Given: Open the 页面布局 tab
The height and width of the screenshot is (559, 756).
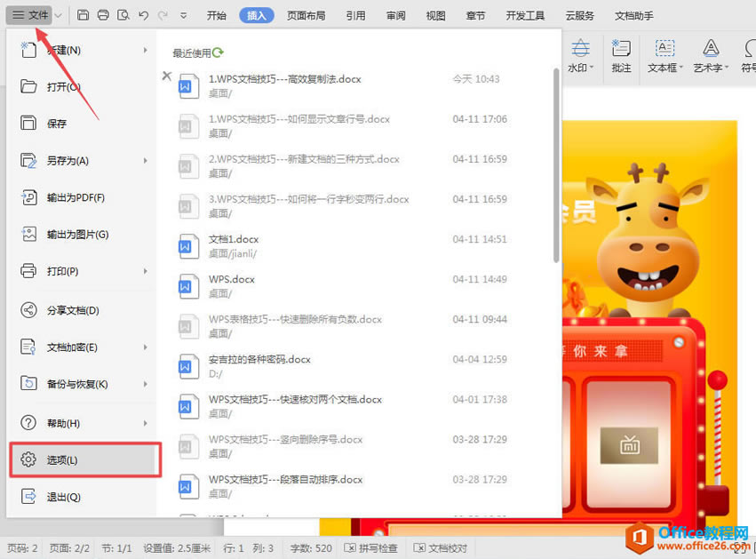Looking at the screenshot, I should (306, 15).
